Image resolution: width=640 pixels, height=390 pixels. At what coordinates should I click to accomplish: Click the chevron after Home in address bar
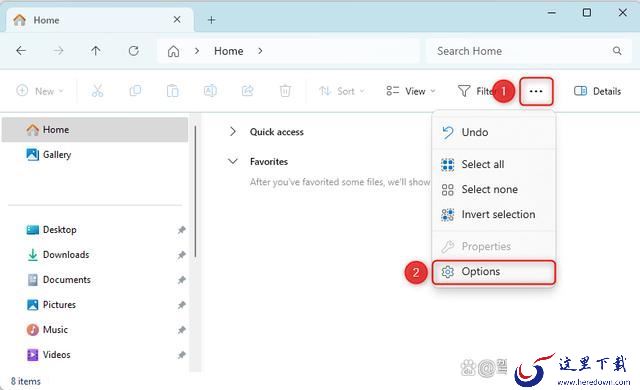point(260,51)
